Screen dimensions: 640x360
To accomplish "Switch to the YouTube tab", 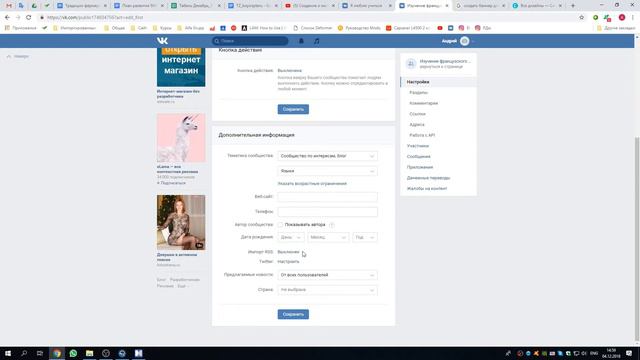I will pyautogui.click(x=310, y=6).
